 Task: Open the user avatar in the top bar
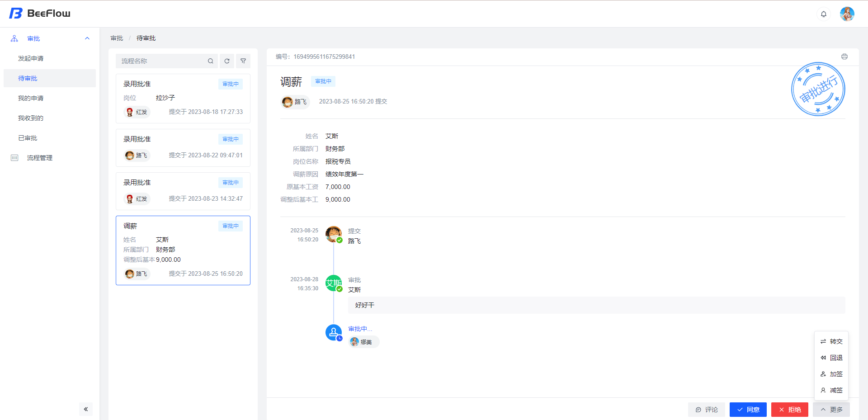pyautogui.click(x=847, y=14)
